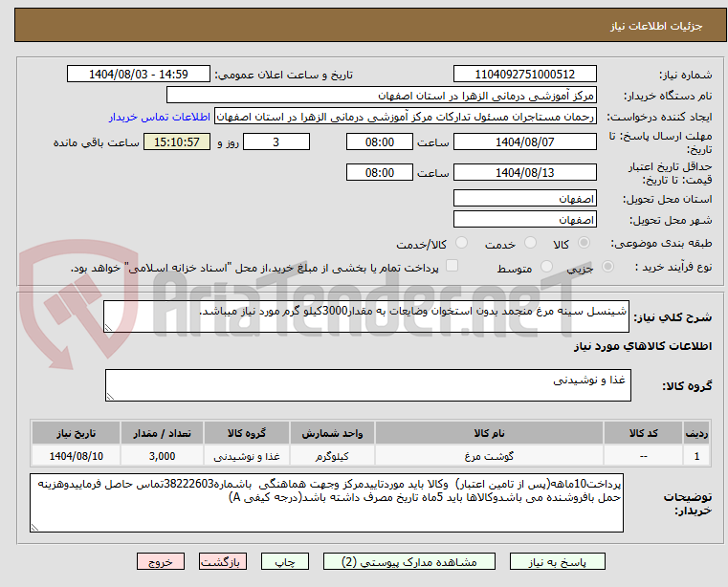
Task: Click the خروج exit button
Action: click(x=160, y=561)
